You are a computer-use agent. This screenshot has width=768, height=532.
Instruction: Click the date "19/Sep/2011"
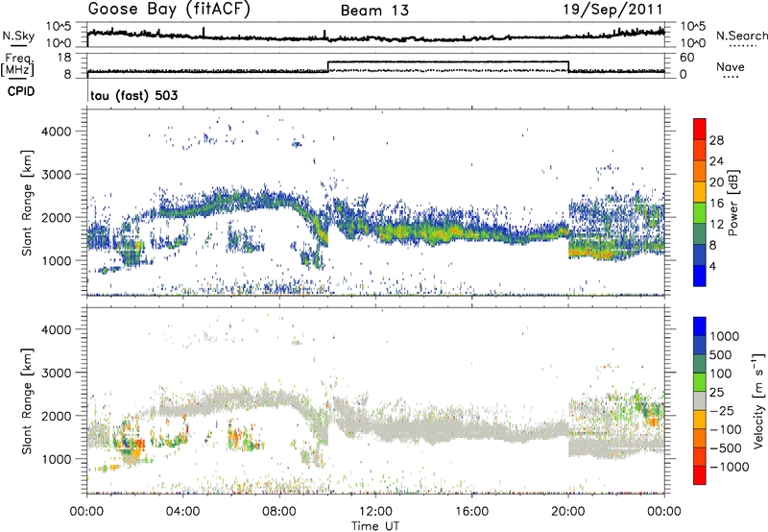612,10
